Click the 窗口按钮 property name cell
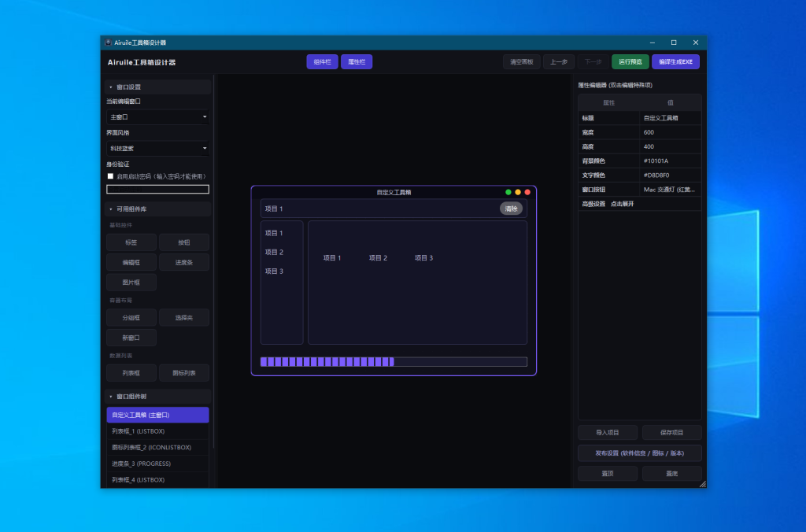The width and height of the screenshot is (806, 532). coord(609,190)
